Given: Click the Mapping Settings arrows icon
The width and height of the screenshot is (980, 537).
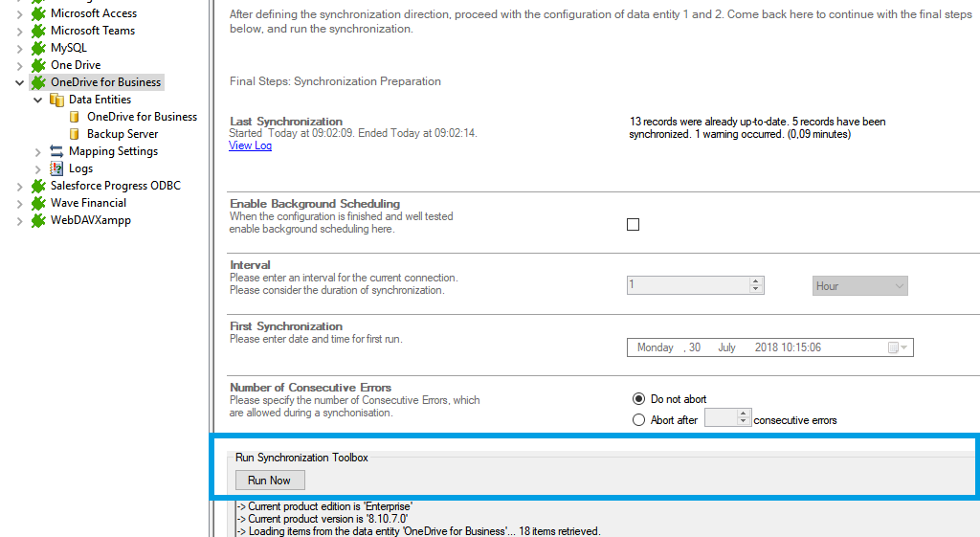Looking at the screenshot, I should tap(56, 151).
